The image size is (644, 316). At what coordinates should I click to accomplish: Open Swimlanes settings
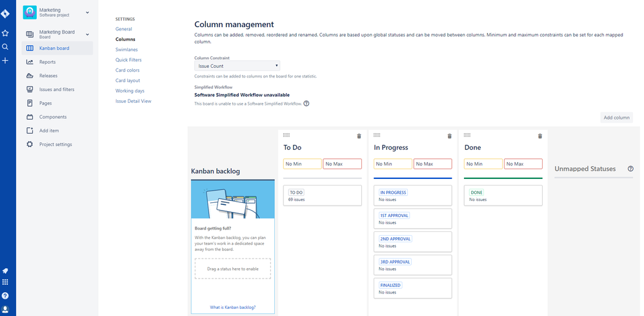pos(127,49)
